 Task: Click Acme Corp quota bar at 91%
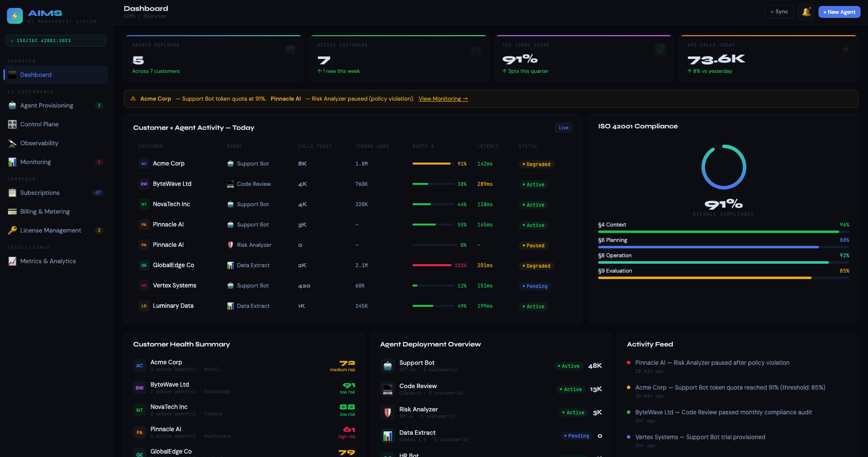click(x=433, y=164)
